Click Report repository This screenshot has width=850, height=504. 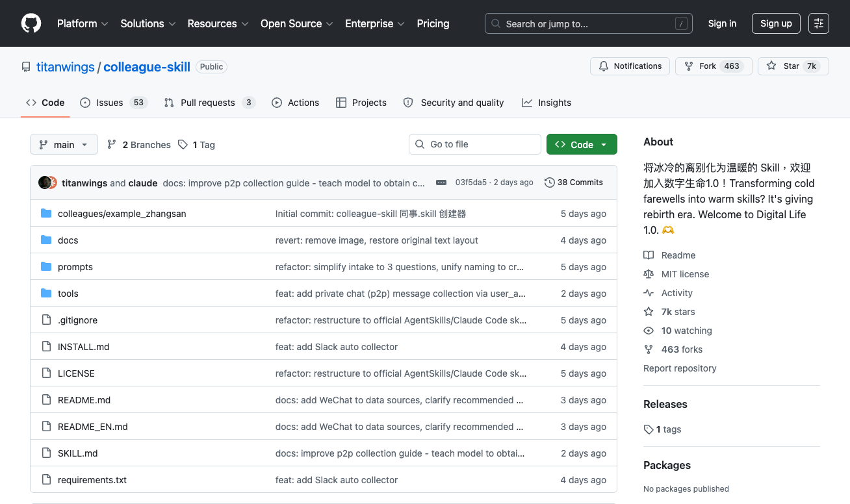[680, 368]
